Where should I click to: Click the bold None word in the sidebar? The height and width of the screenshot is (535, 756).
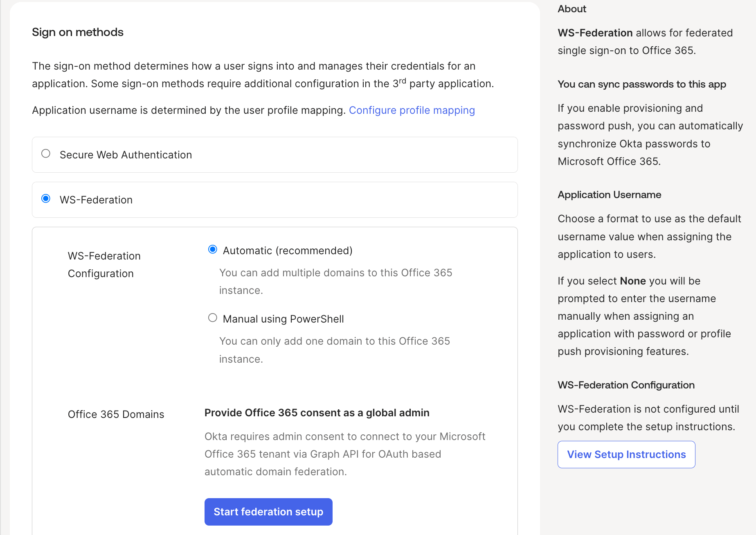point(632,281)
